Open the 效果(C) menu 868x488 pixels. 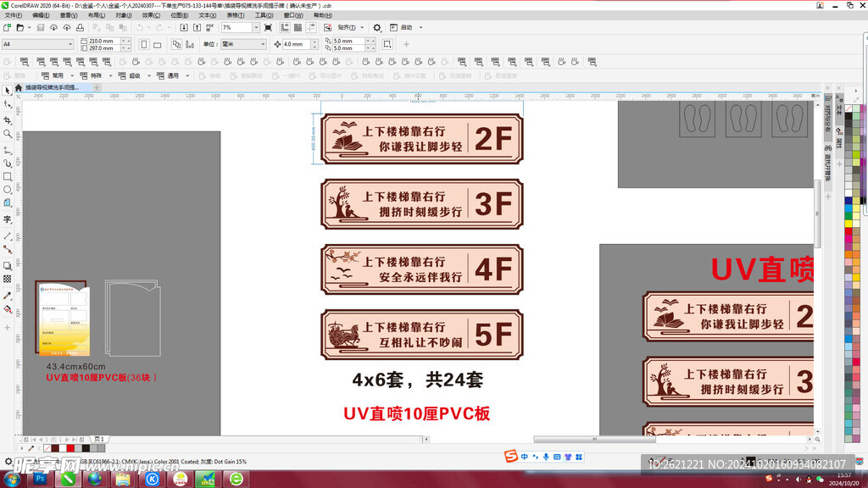point(151,15)
